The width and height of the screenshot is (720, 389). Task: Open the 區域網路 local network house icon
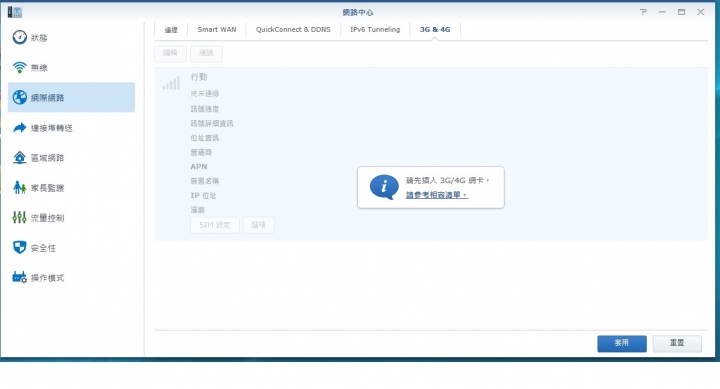point(19,158)
